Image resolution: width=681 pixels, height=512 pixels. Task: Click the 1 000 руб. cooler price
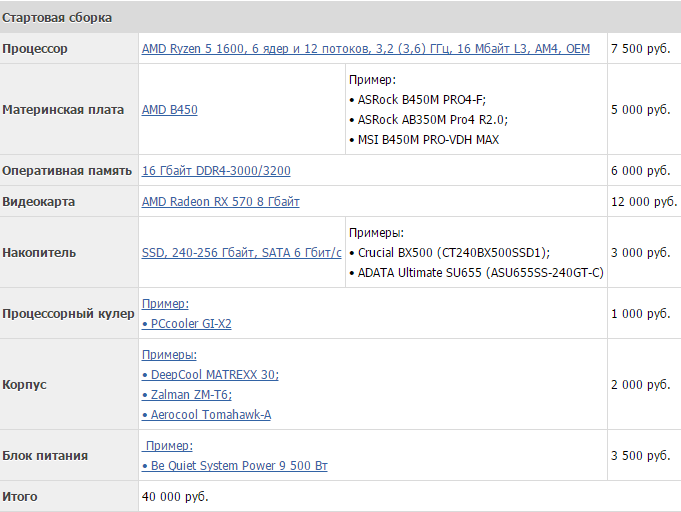[x=641, y=314]
